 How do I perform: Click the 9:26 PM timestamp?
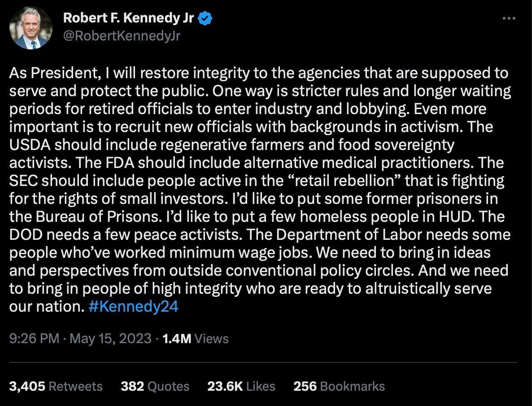[x=34, y=339]
